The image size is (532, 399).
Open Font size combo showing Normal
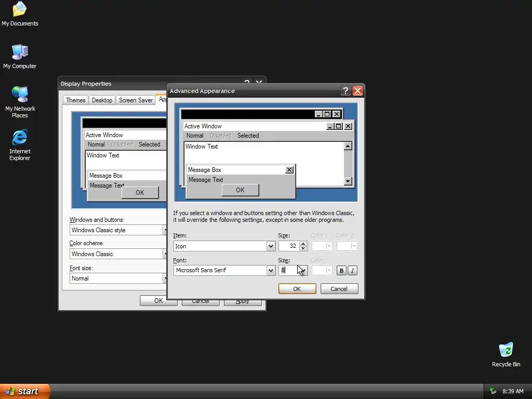[x=118, y=278]
